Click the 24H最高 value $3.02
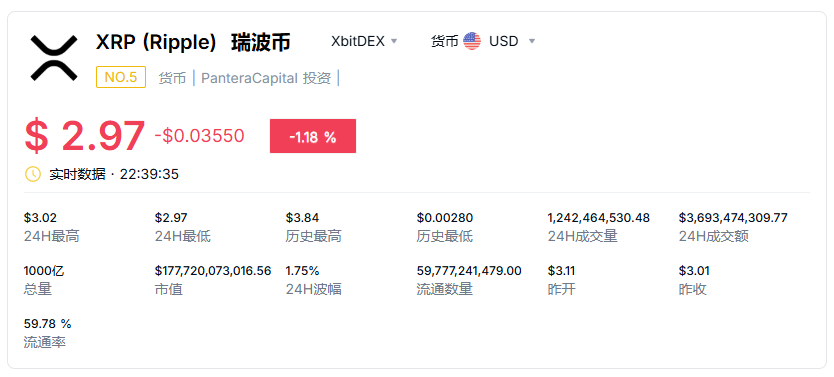This screenshot has width=834, height=377. (40, 217)
